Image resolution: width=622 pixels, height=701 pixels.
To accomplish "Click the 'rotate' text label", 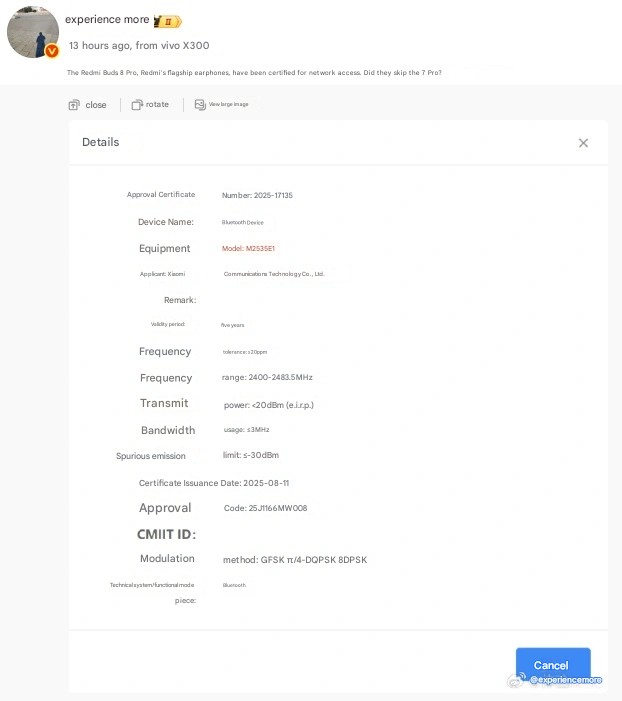I will tap(158, 105).
